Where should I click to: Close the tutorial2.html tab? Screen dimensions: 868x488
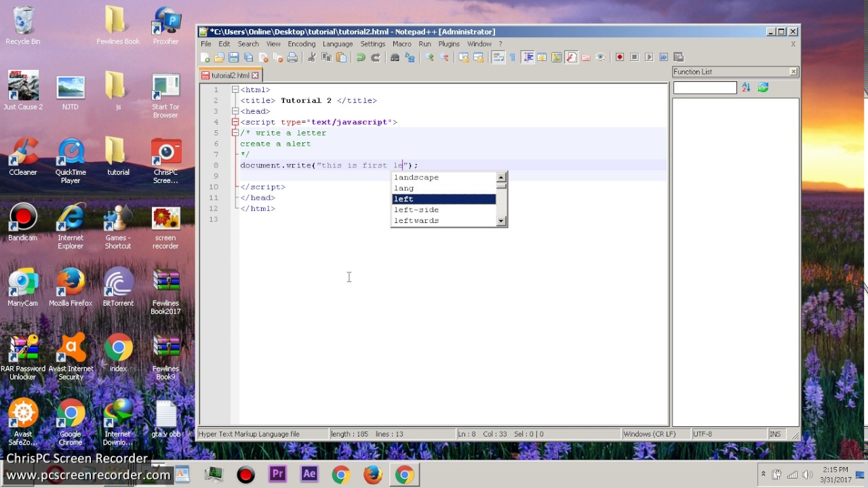click(256, 75)
